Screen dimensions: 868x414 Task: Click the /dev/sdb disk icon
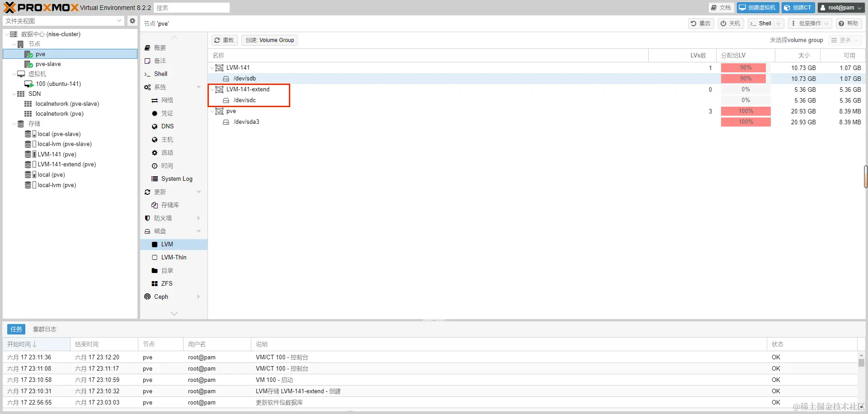pyautogui.click(x=226, y=79)
